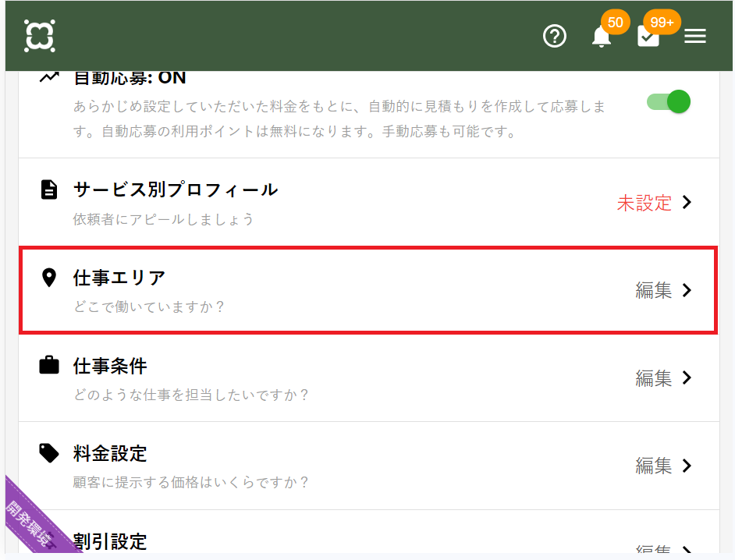The width and height of the screenshot is (735, 560).
Task: Click 編集 link for 仕事エリア
Action: (x=653, y=291)
